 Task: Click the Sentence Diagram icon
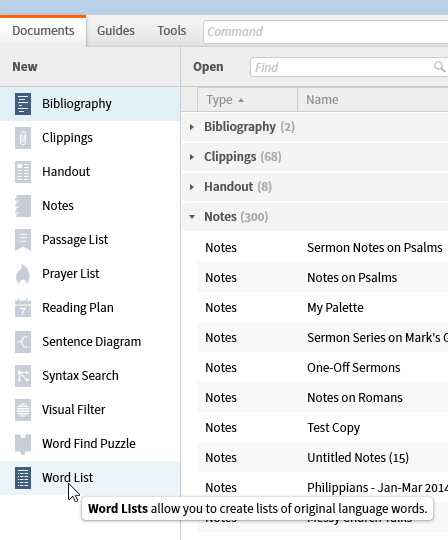23,342
